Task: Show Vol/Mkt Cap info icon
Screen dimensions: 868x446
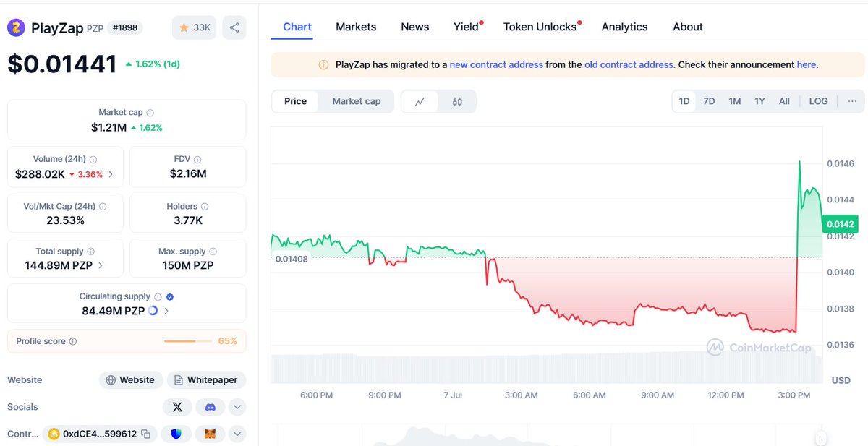Action: click(103, 207)
